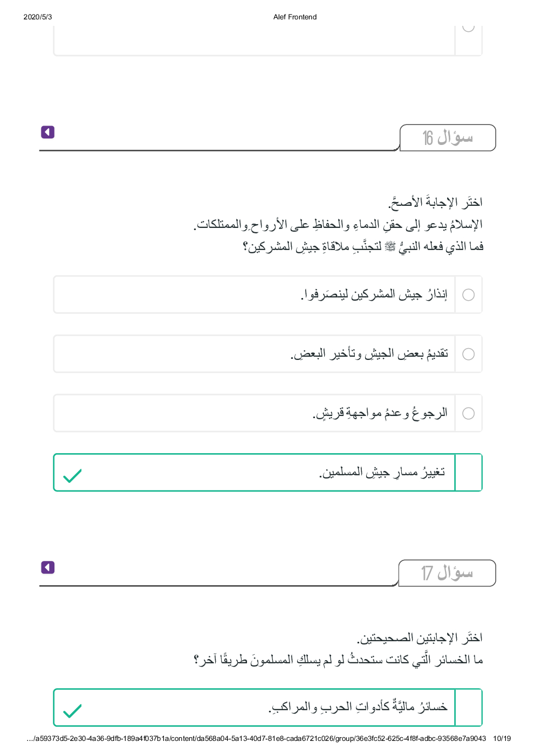Click the page URL in the footer
The image size is (535, 756).
pyautogui.click(x=256, y=738)
